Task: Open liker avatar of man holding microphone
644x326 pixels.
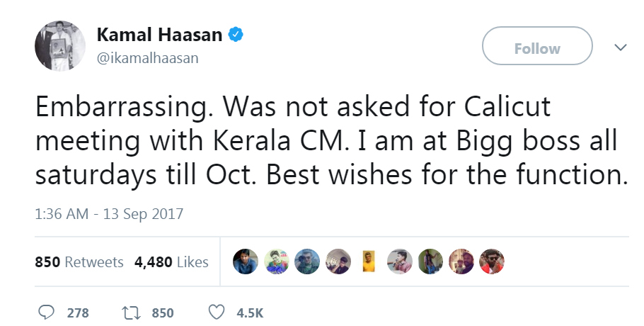Action: point(399,262)
